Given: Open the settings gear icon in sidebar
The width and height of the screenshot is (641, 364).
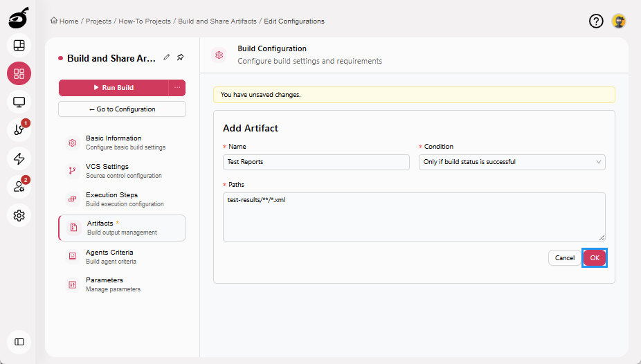Looking at the screenshot, I should coord(19,215).
